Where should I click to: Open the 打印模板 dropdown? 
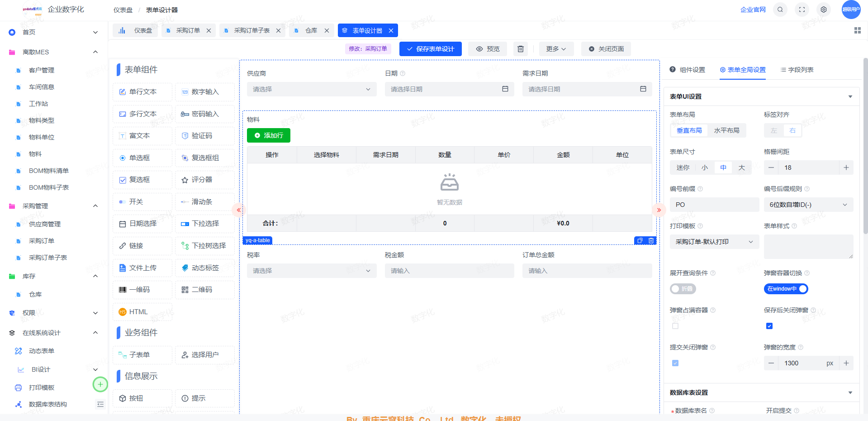coord(714,242)
